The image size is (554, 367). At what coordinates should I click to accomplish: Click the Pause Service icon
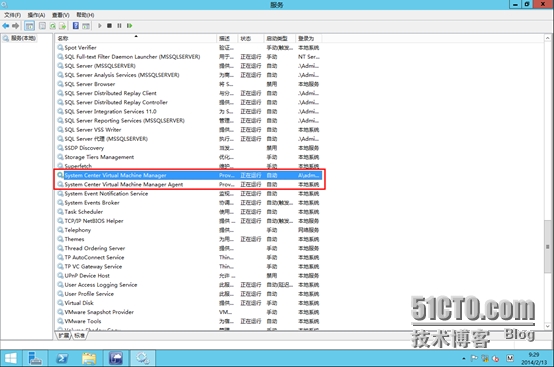tap(119, 26)
